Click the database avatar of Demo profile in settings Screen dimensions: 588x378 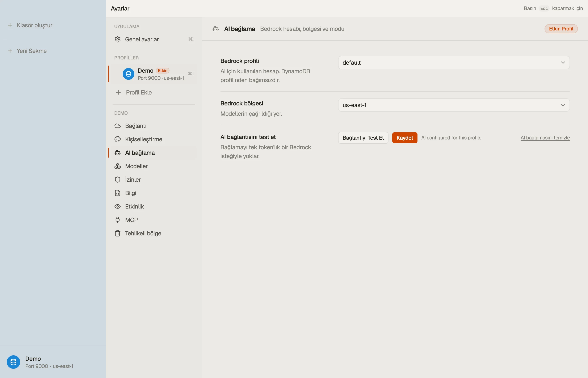coord(128,74)
